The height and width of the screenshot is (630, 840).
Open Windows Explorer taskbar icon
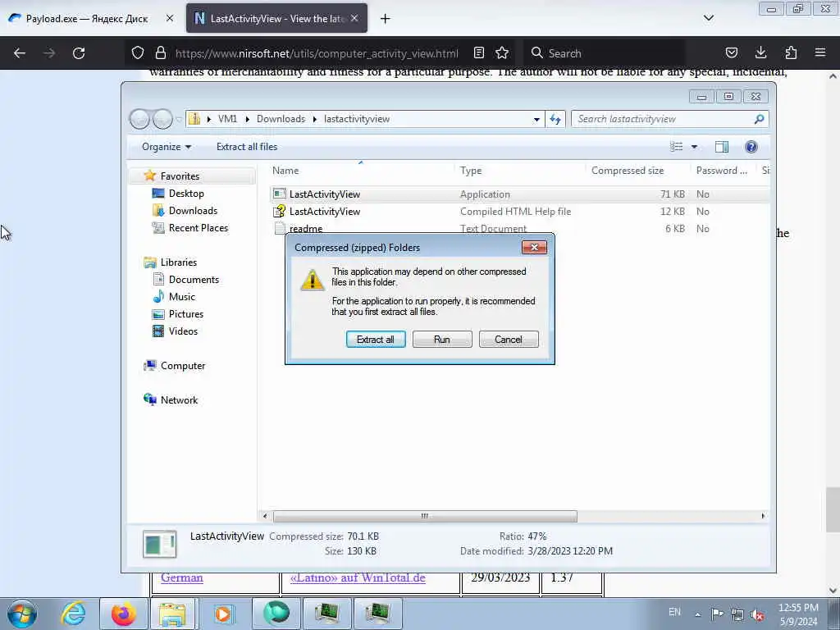[x=172, y=614]
